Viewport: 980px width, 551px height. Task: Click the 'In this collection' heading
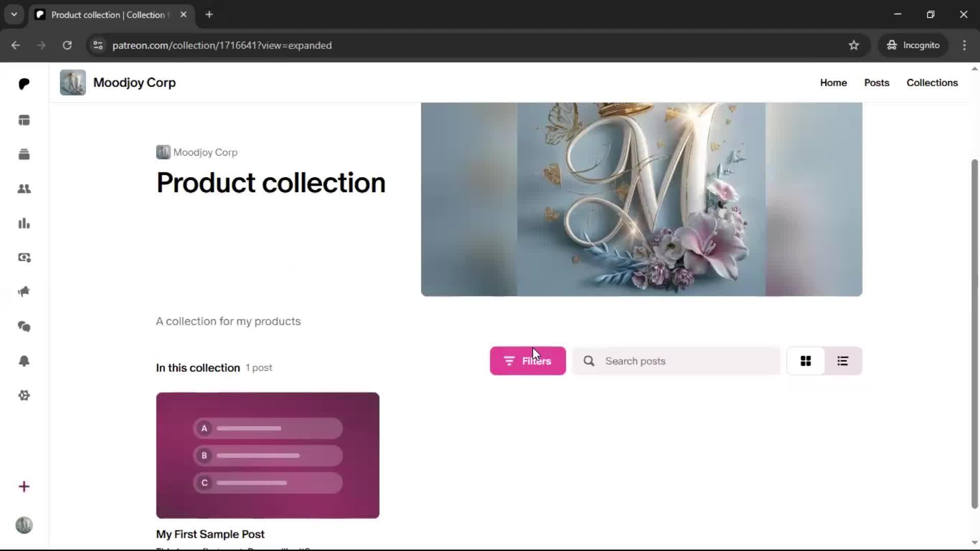click(x=198, y=368)
